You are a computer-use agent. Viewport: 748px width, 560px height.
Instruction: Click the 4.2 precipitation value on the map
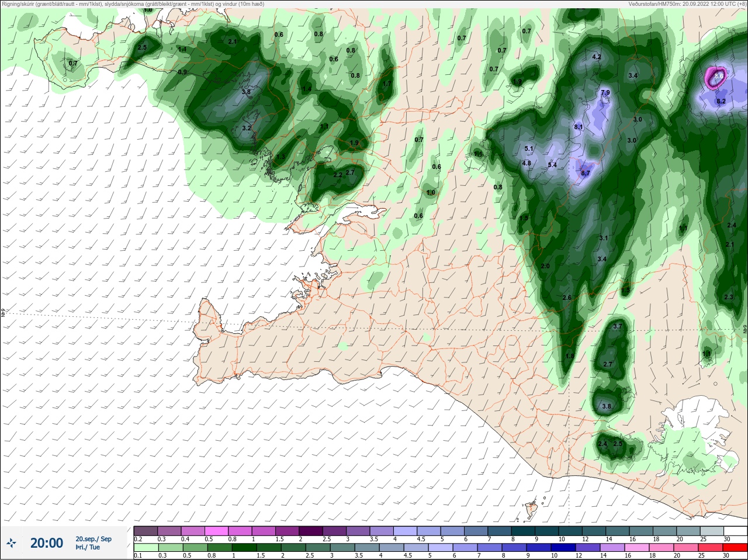coord(597,57)
